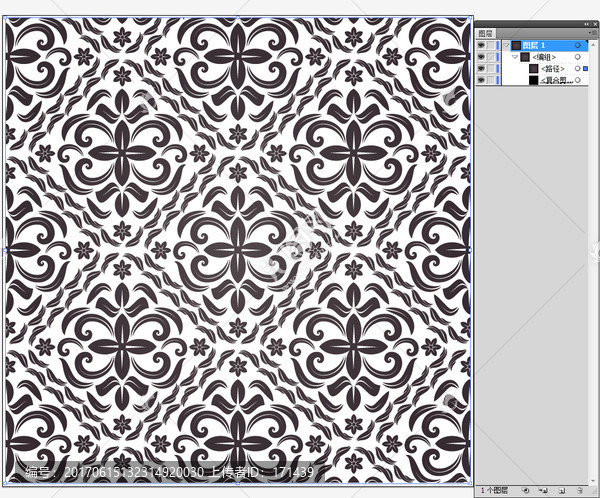Click the Make/Release Clipping Mask icon
The width and height of the screenshot is (600, 498).
[525, 490]
